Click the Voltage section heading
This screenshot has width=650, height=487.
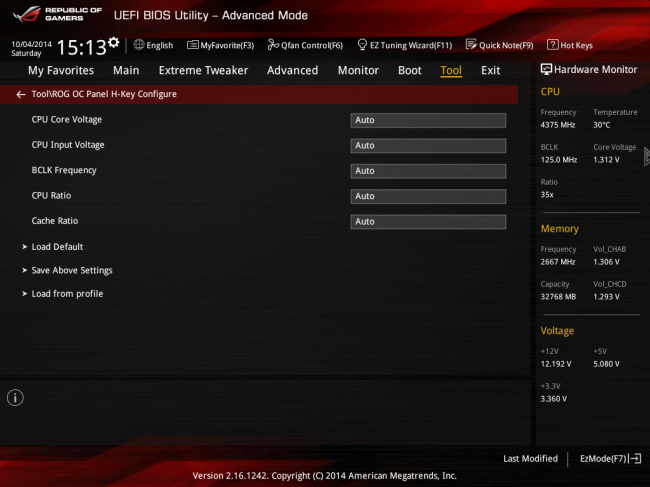pos(557,331)
